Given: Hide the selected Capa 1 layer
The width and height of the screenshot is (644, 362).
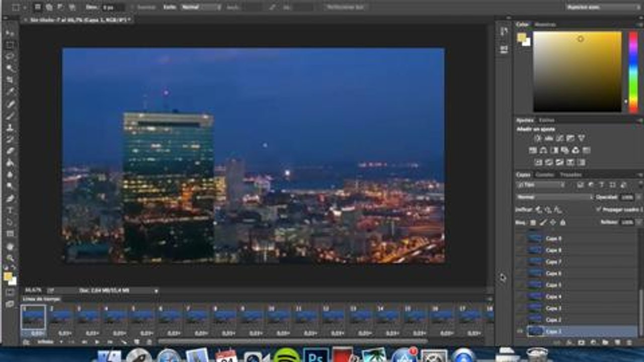Looking at the screenshot, I should pyautogui.click(x=520, y=331).
